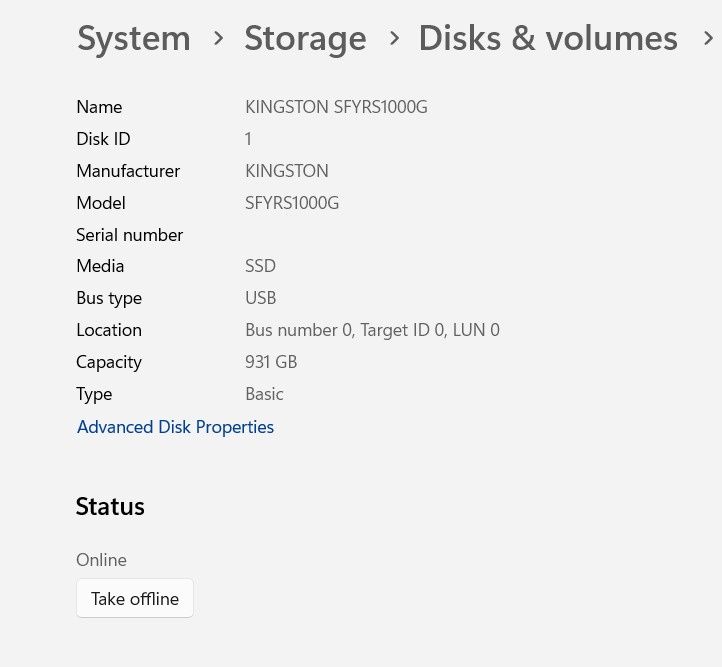Go back to the Storage breadcrumb
The image size is (722, 667).
pyautogui.click(x=305, y=38)
